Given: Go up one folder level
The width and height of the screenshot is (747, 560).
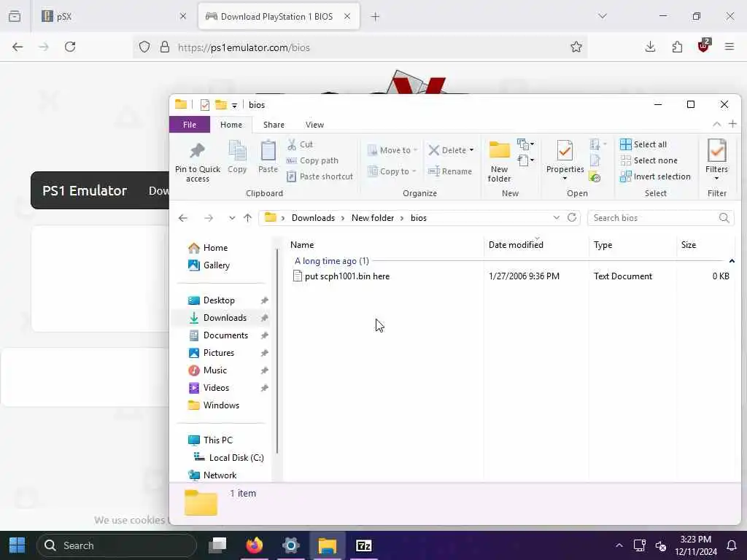Looking at the screenshot, I should click(x=247, y=218).
